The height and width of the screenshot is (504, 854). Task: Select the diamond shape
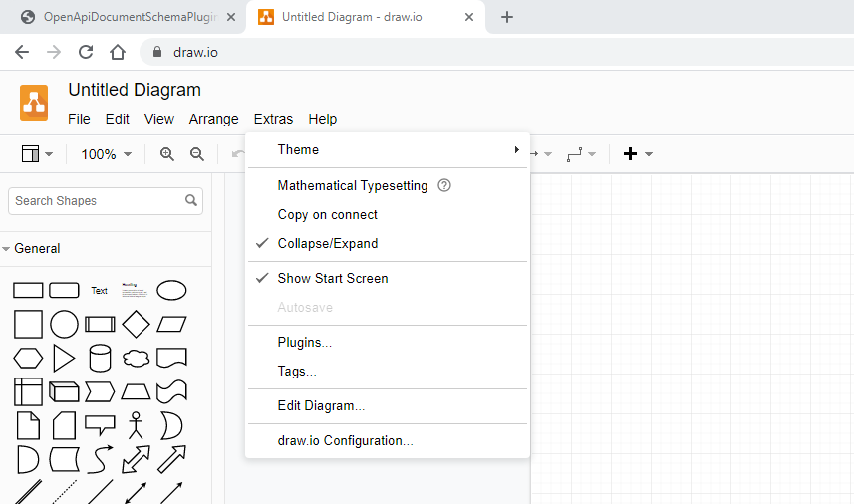point(136,324)
